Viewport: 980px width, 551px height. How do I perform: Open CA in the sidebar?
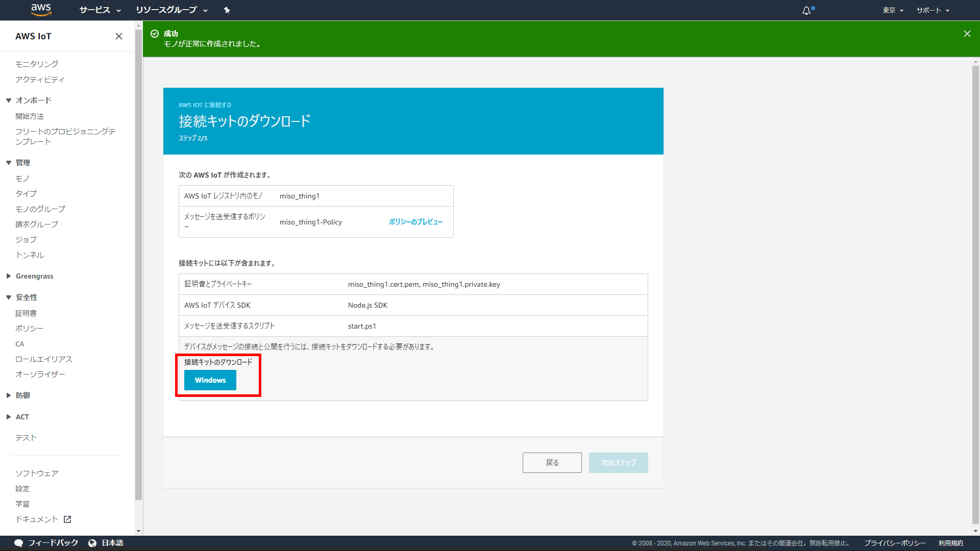pos(20,344)
